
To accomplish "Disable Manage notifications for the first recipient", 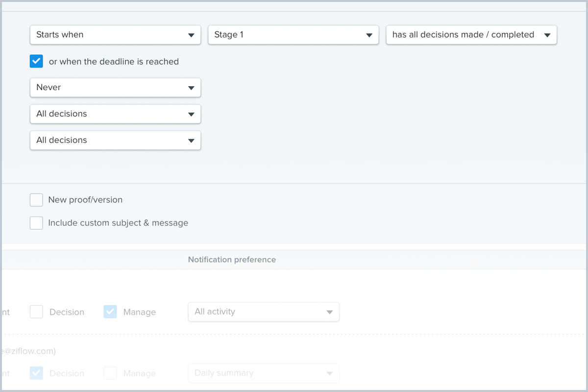I will (110, 312).
